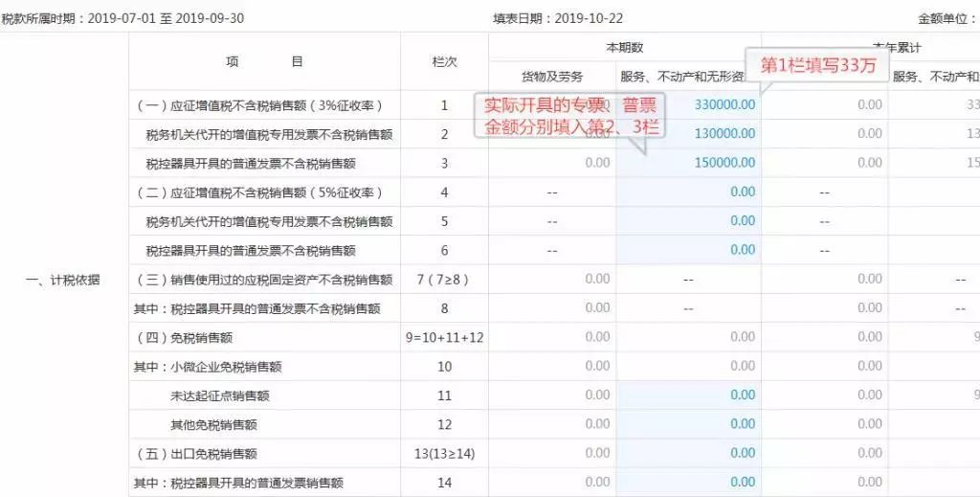
Task: Select row 6 services current-period 0.00 field
Action: click(689, 249)
